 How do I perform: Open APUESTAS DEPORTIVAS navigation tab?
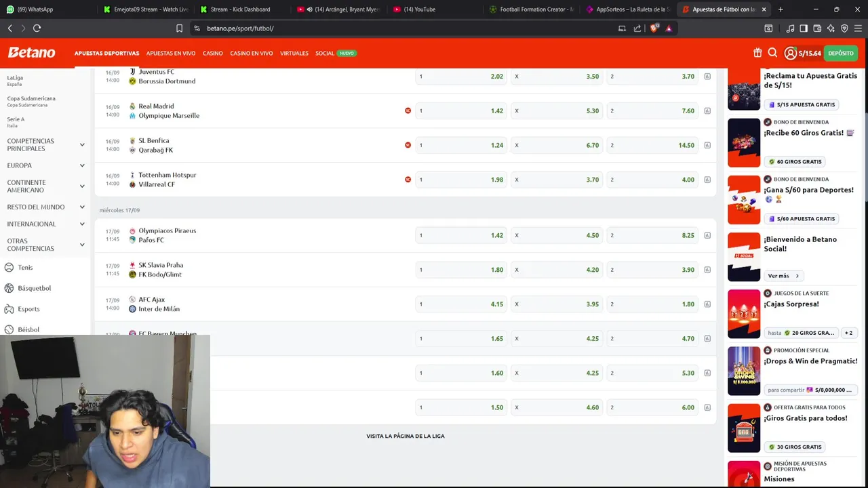[x=106, y=53]
